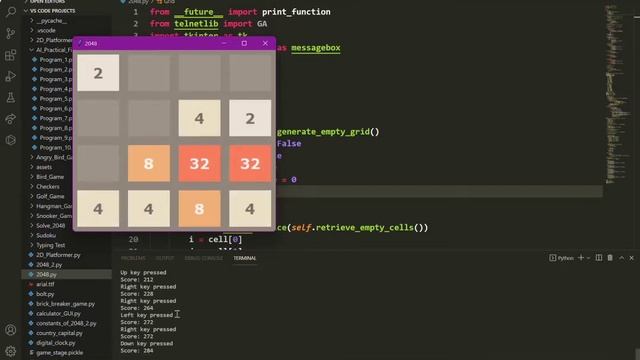Click the code minimap on right
640x360 pixels.
[618, 94]
